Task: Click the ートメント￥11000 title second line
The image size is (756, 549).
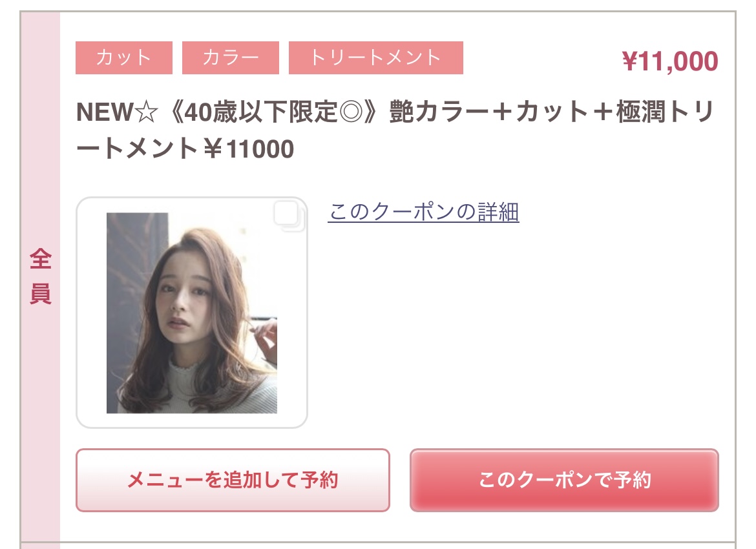Action: coord(185,149)
